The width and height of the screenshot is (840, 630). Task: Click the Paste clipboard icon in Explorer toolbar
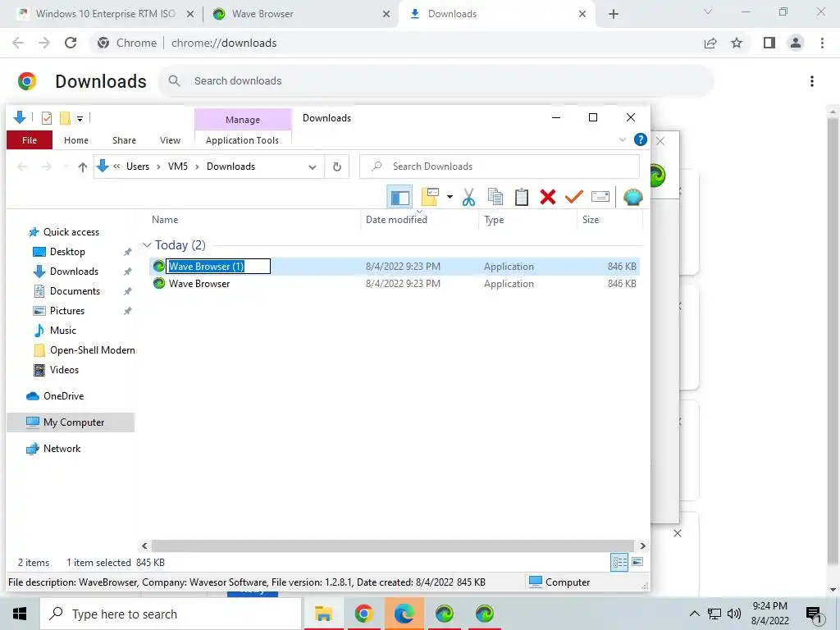coord(521,197)
